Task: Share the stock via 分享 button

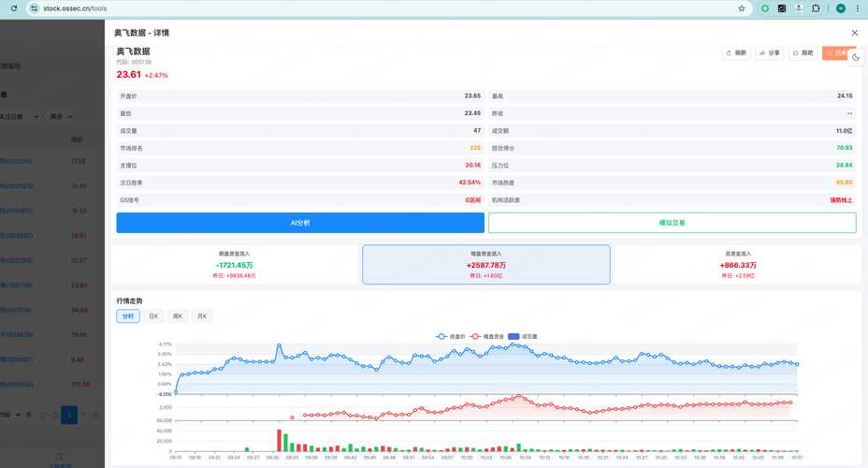Action: point(770,53)
